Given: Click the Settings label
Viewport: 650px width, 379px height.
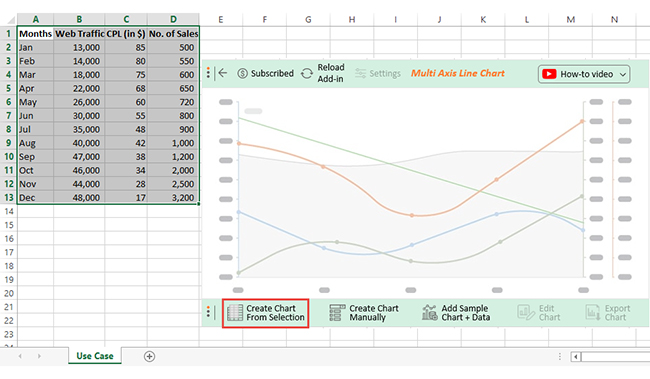Looking at the screenshot, I should (385, 73).
